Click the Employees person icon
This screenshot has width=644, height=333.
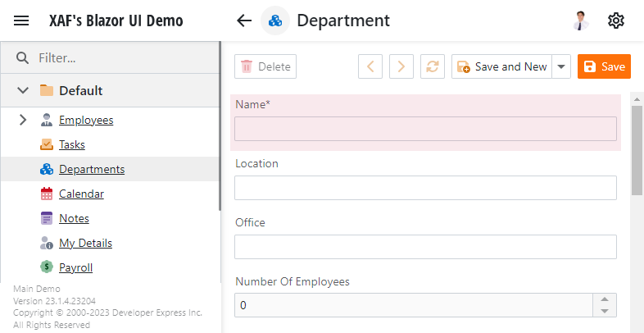47,120
